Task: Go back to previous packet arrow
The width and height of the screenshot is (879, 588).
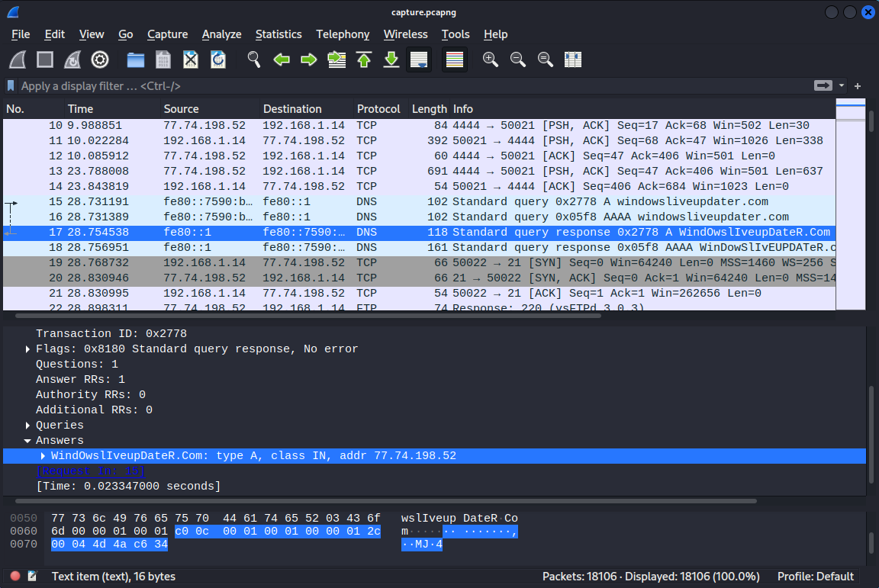Action: [x=282, y=59]
